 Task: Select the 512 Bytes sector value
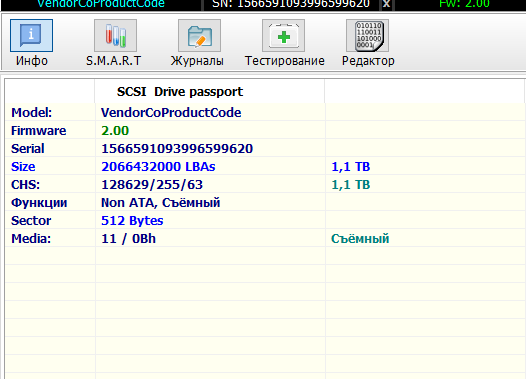132,221
